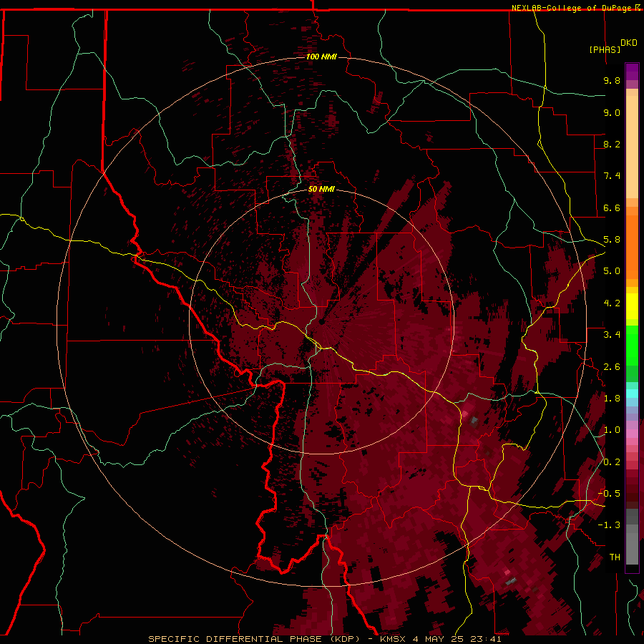Click the cyan swatch in the color bar
The image size is (644, 644).
point(632,394)
